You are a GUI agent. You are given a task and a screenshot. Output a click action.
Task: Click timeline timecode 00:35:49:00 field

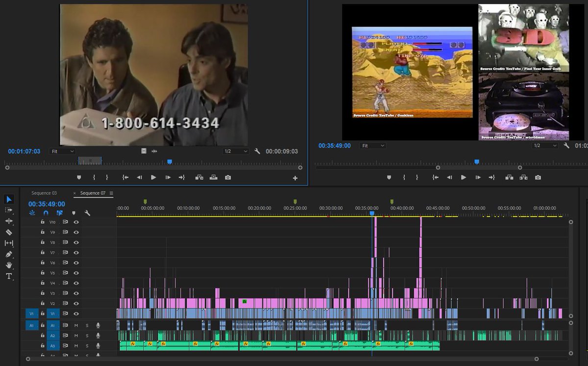[47, 204]
